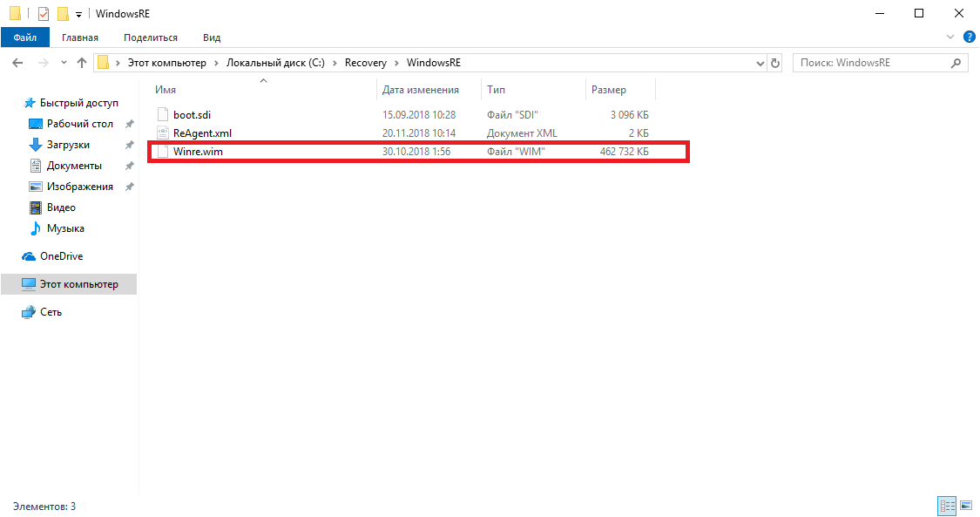Open Customize Quick Access Toolbar dropdown
The width and height of the screenshot is (980, 517).
[78, 14]
